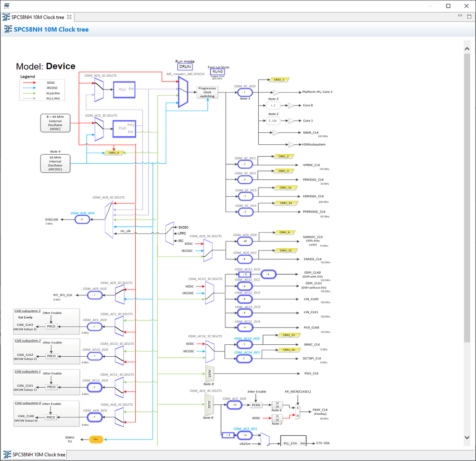476x461 pixels.
Task: Close the SPC58NH 10M Clock tree tab
Action: click(69, 17)
